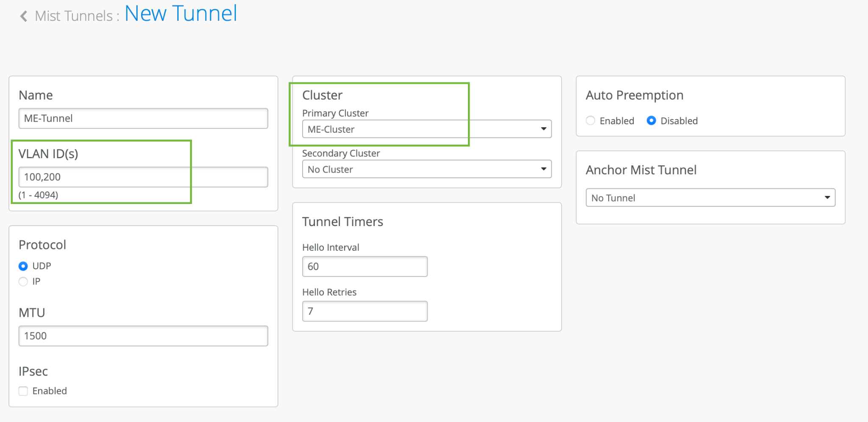The image size is (868, 422).
Task: Click the New Tunnel page title
Action: [x=181, y=14]
